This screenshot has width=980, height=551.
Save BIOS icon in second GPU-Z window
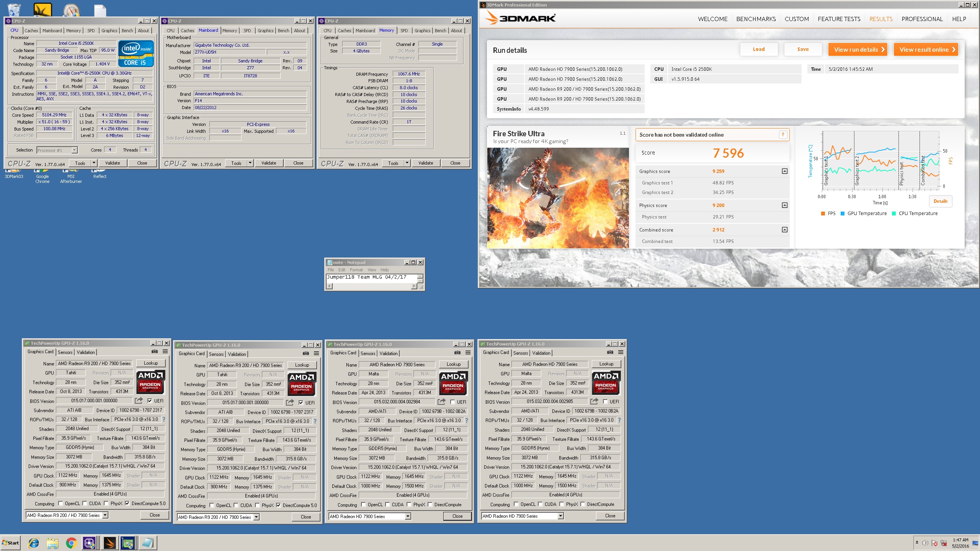(x=290, y=402)
